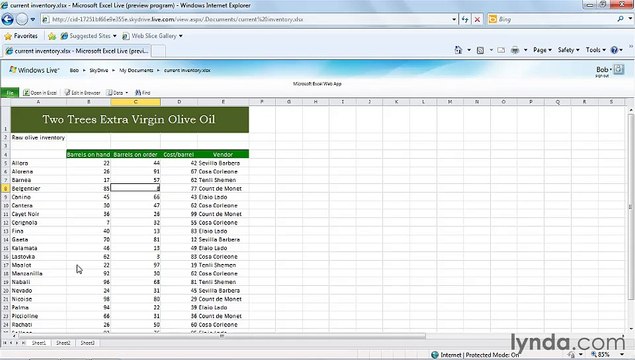
Task: Open the Page menu
Action: point(542,50)
